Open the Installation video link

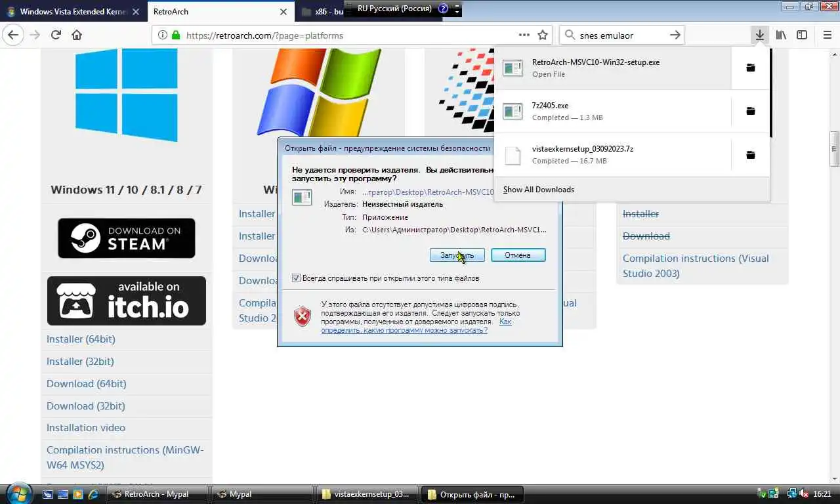pyautogui.click(x=86, y=428)
